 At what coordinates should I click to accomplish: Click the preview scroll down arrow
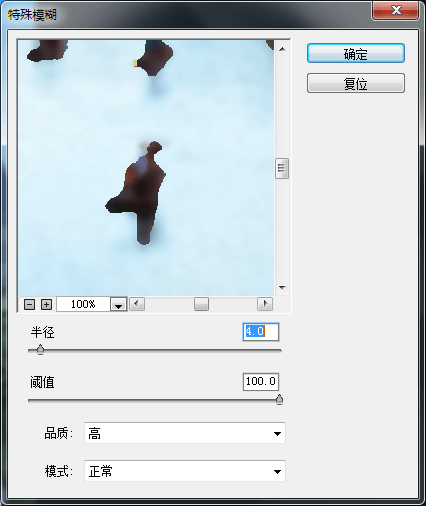pyautogui.click(x=282, y=287)
